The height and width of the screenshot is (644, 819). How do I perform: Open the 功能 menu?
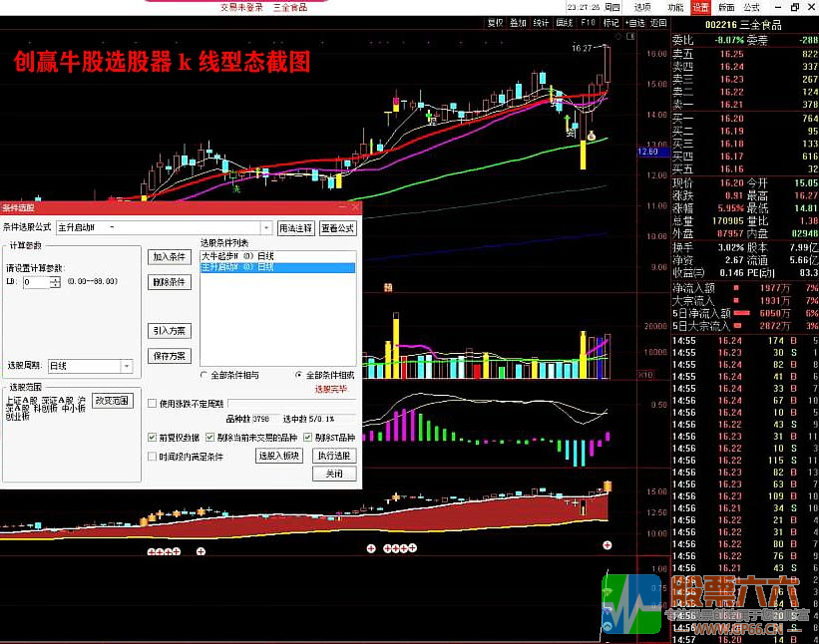676,5
